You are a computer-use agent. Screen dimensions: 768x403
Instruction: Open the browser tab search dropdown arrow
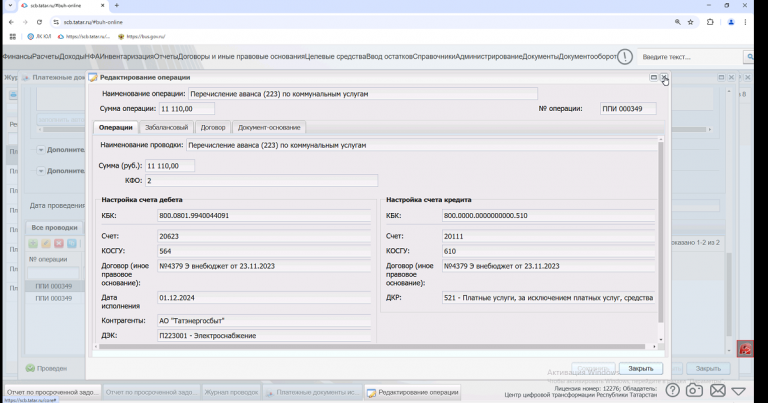click(x=10, y=5)
